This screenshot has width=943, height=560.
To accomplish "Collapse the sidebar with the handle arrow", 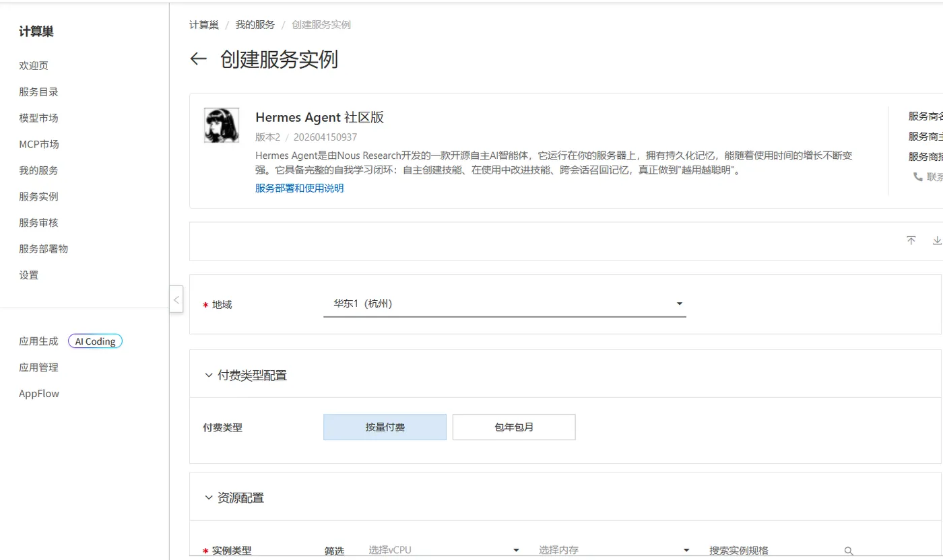I will click(176, 300).
